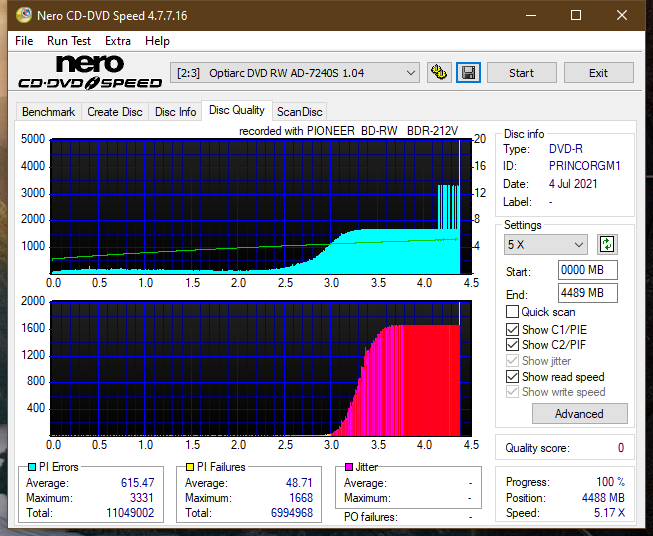653x536 pixels.
Task: Open the Extra menu
Action: (117, 41)
